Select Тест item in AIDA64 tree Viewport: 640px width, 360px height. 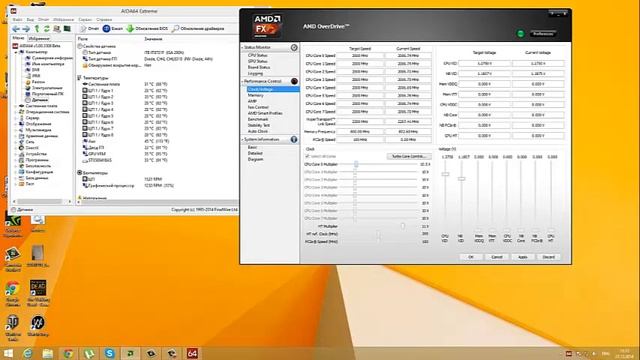coord(30,184)
